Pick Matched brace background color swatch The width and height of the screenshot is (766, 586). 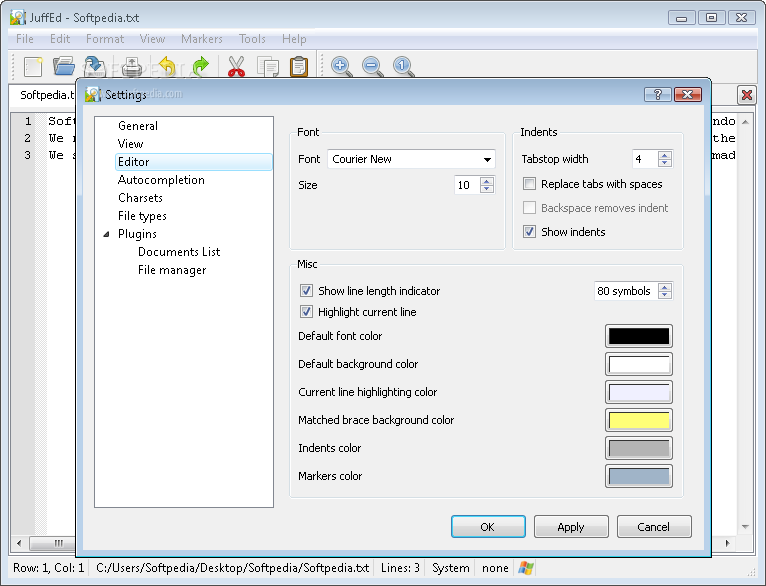(x=639, y=420)
